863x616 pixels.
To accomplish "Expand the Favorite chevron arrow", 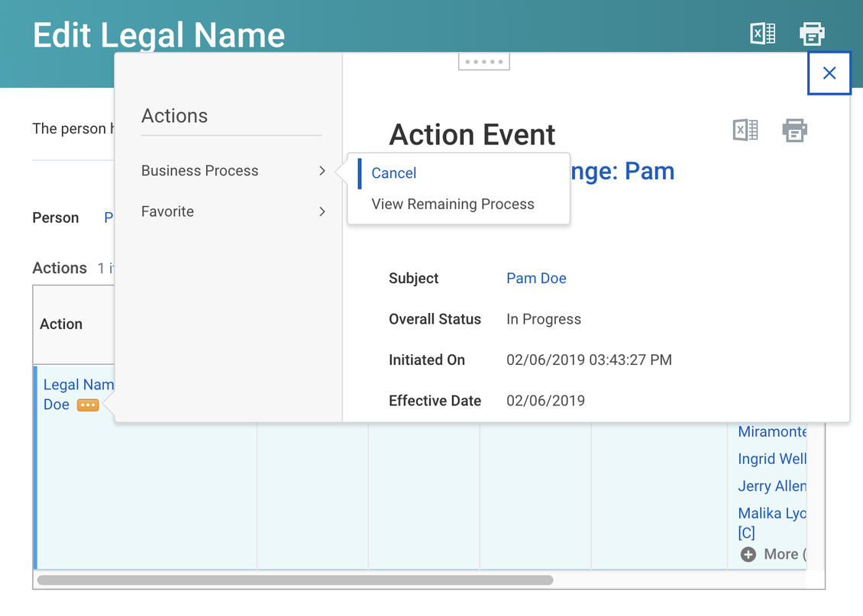I will click(x=322, y=211).
